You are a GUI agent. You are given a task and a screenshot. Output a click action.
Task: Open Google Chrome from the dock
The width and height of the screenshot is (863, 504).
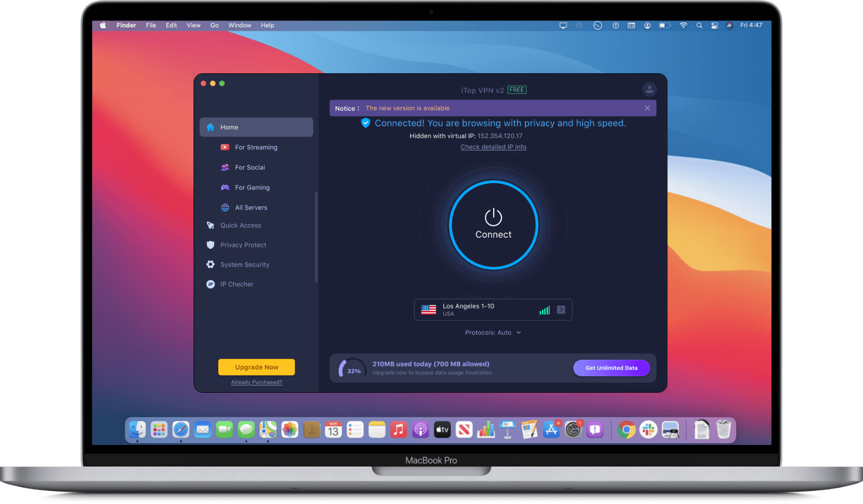coord(626,430)
